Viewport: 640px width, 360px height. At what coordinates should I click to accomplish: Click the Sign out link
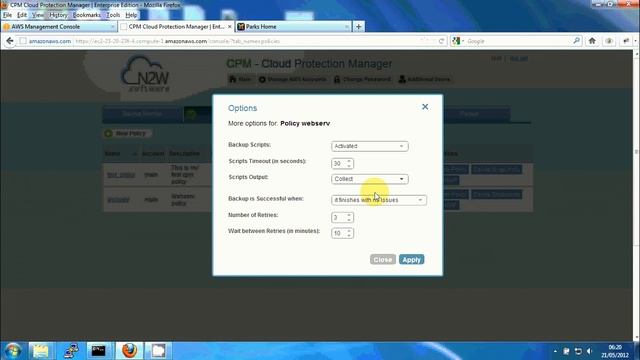click(519, 59)
